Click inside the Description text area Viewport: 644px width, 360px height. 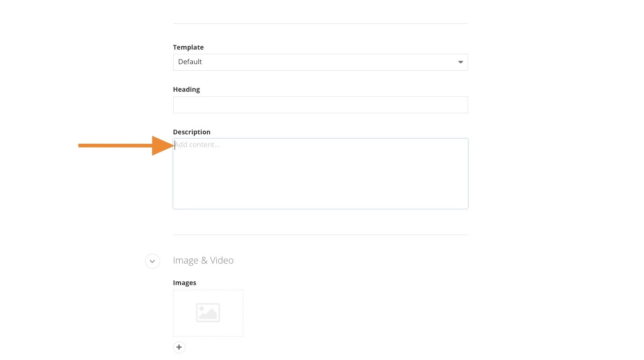click(x=320, y=173)
